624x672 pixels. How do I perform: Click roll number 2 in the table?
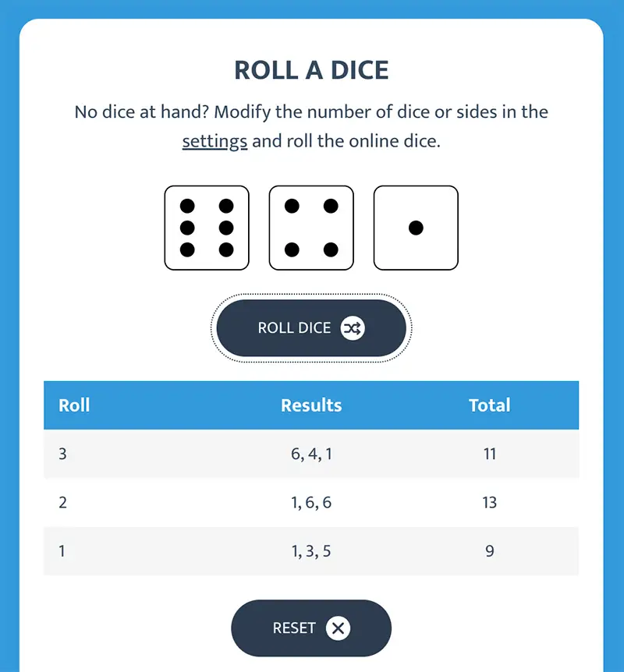click(63, 502)
